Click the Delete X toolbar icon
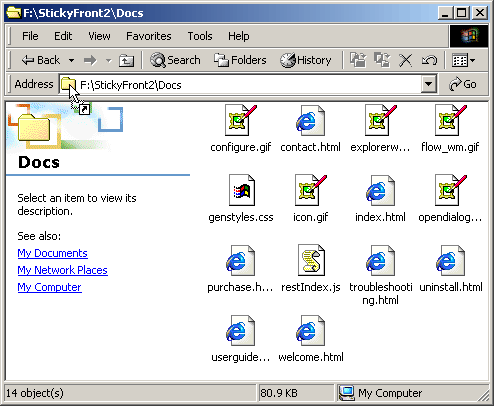The height and width of the screenshot is (406, 494). (405, 61)
